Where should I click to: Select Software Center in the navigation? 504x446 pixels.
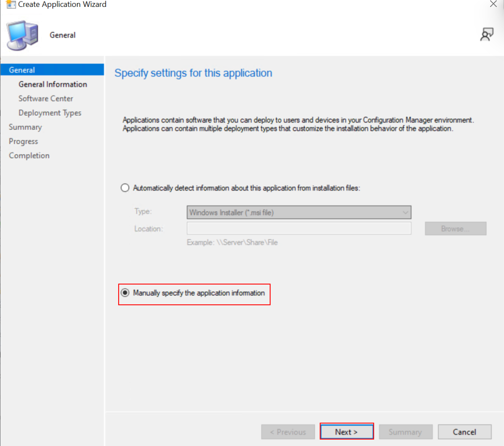(x=46, y=98)
